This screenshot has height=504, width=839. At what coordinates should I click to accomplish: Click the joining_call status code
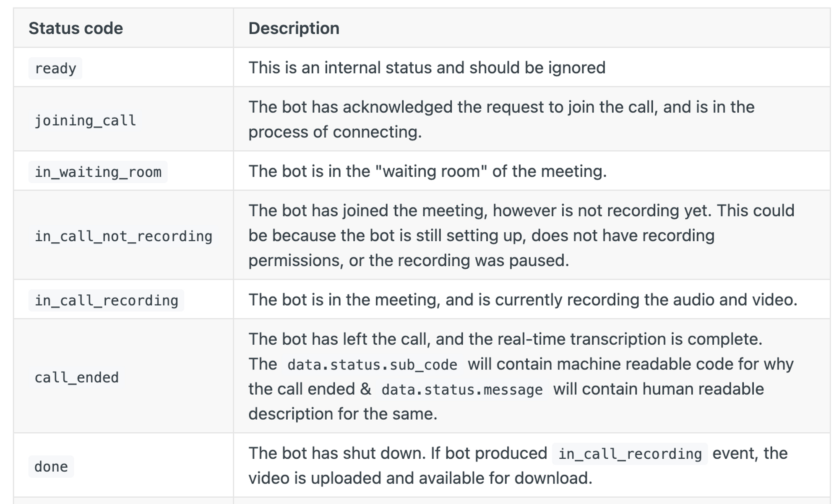pyautogui.click(x=85, y=121)
